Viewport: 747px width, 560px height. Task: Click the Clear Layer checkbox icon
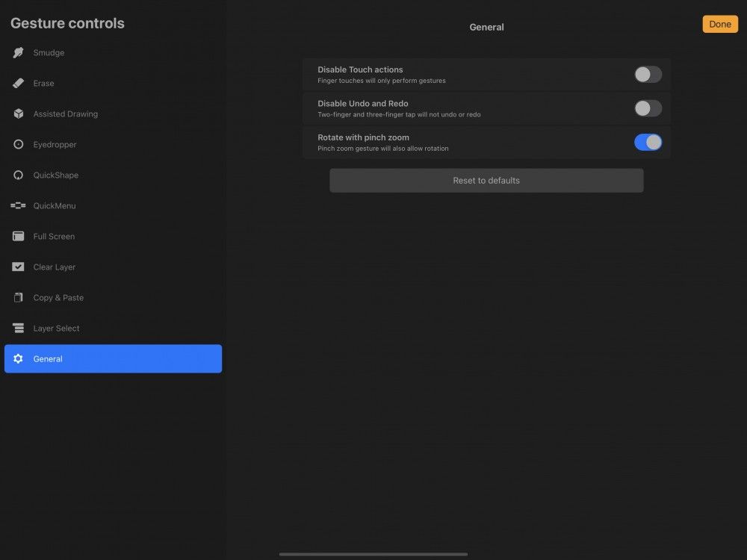click(18, 267)
